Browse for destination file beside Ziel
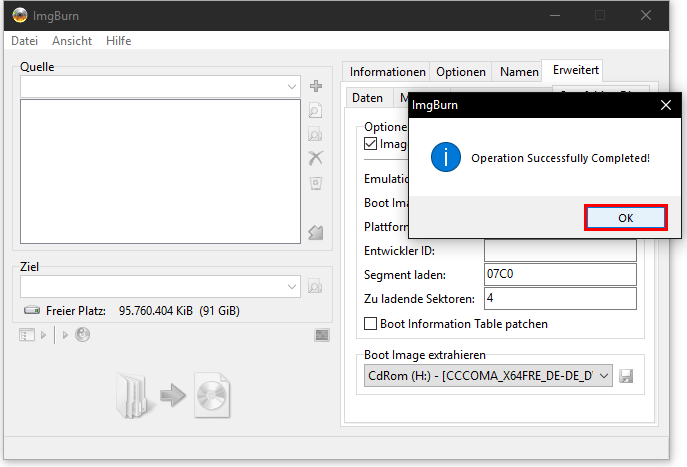This screenshot has height=467, width=687. point(315,287)
